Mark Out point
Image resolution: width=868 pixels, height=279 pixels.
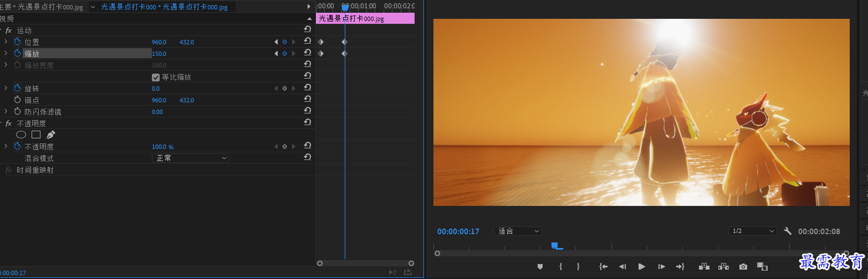578,266
